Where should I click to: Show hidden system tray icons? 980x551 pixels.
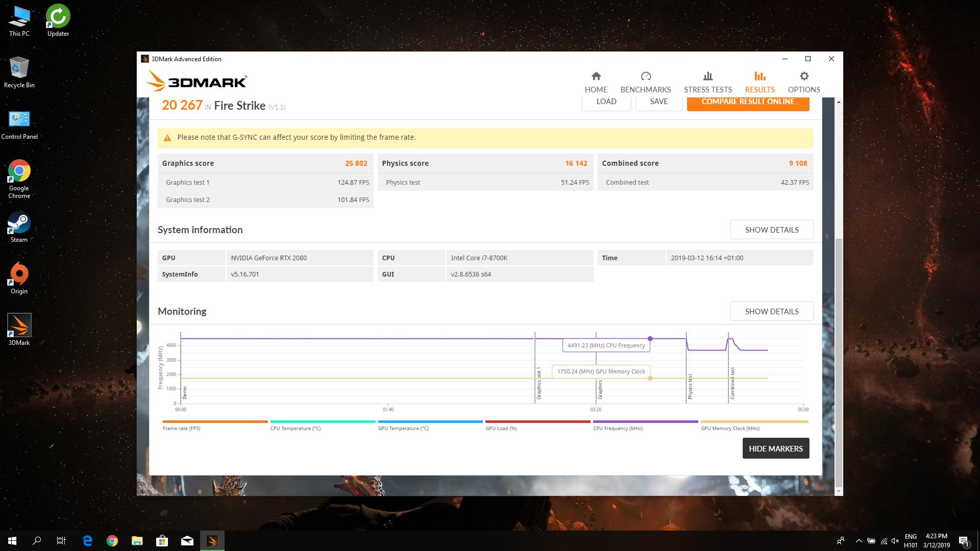coord(859,541)
